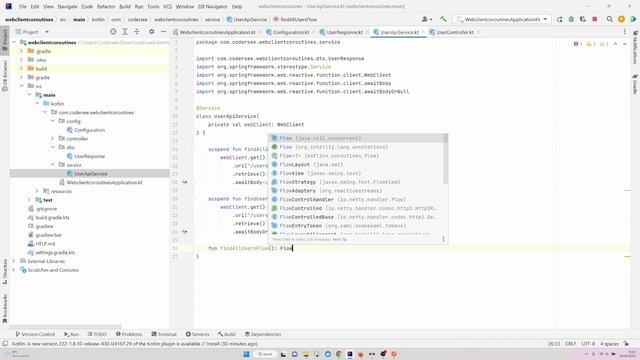Click the green Debug bug icon
This screenshot has width=640, height=360.
pos(571,19)
